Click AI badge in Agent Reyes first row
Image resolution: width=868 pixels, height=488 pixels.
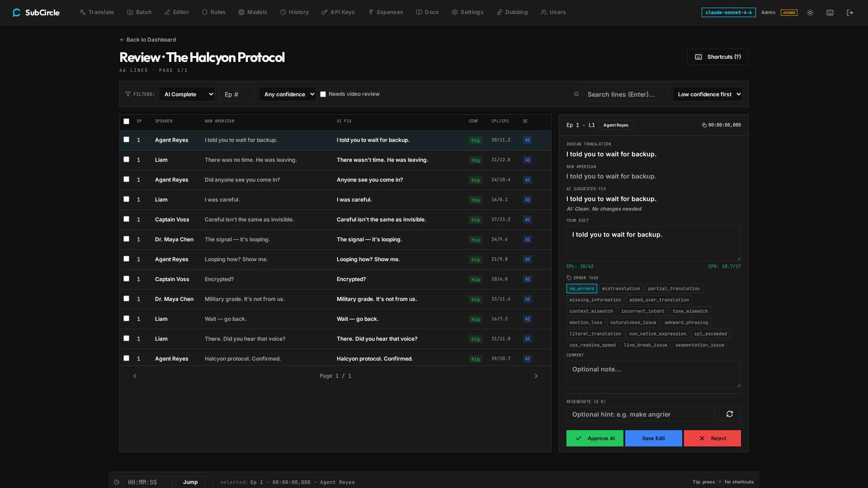pyautogui.click(x=527, y=140)
